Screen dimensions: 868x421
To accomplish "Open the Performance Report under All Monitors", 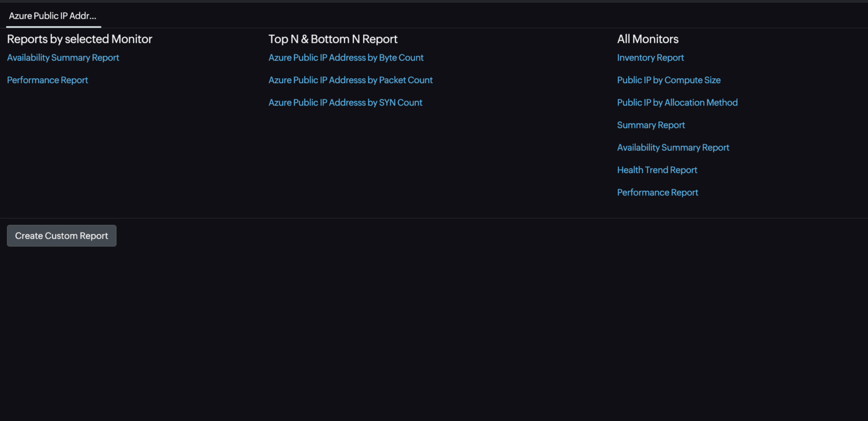I will pyautogui.click(x=657, y=192).
